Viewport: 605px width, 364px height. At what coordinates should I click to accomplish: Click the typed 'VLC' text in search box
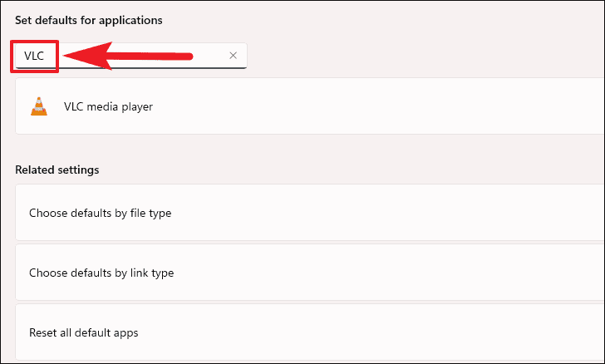[x=34, y=56]
